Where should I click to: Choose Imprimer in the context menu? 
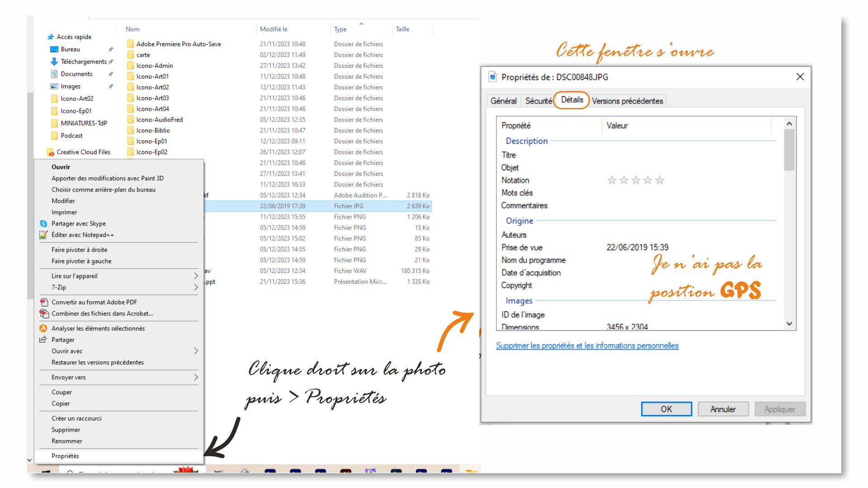[x=118, y=212]
